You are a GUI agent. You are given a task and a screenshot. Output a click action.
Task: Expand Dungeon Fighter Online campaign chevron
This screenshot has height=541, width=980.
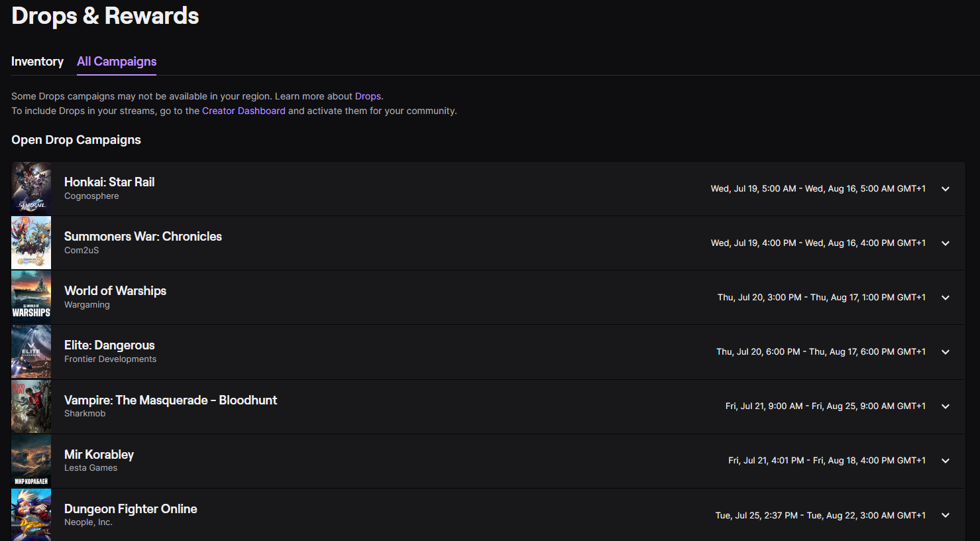coord(946,515)
